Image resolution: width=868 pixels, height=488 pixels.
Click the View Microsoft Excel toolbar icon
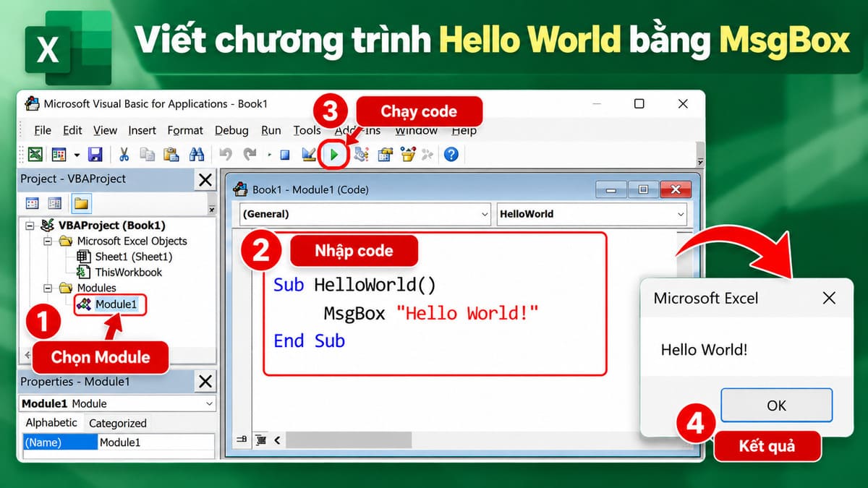[35, 154]
